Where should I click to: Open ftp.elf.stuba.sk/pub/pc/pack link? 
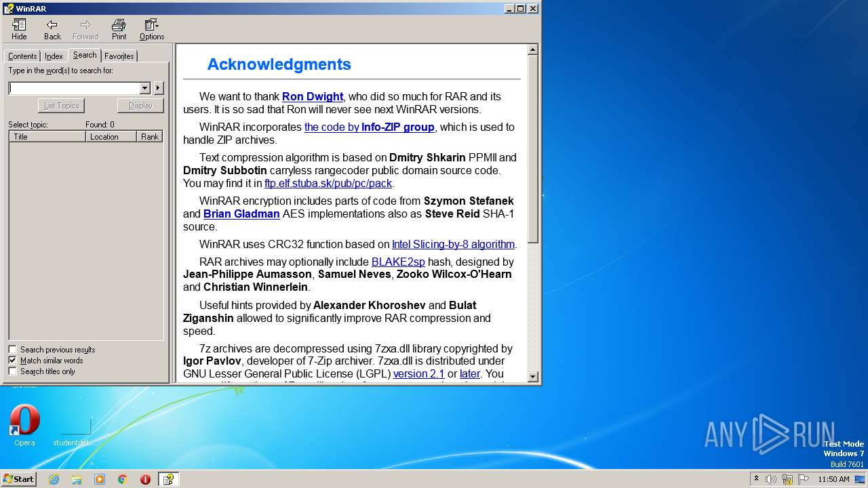point(328,184)
